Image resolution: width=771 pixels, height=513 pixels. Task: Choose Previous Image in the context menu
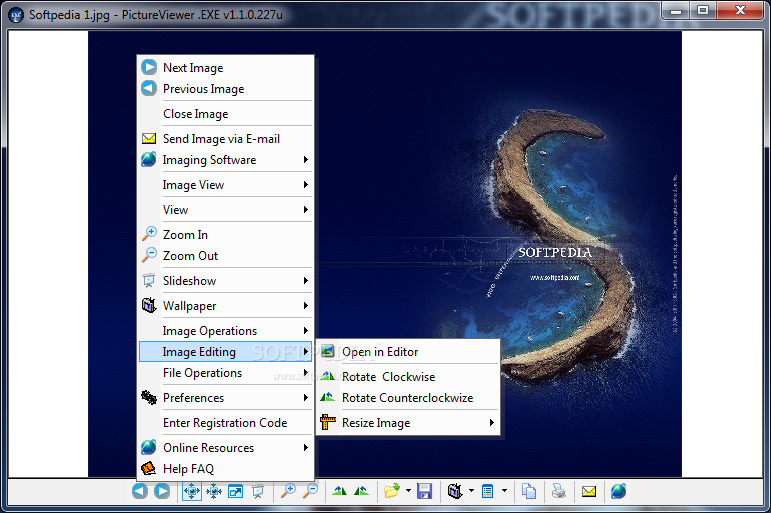(226, 89)
